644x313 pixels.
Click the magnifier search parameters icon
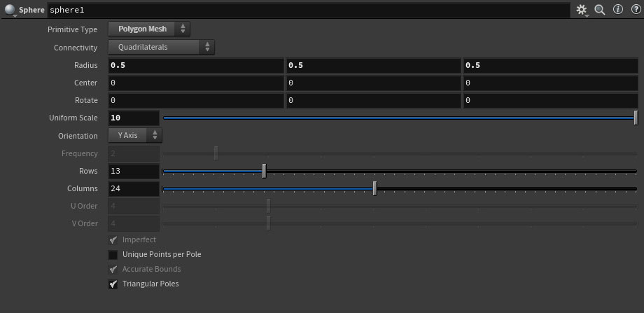pyautogui.click(x=600, y=10)
